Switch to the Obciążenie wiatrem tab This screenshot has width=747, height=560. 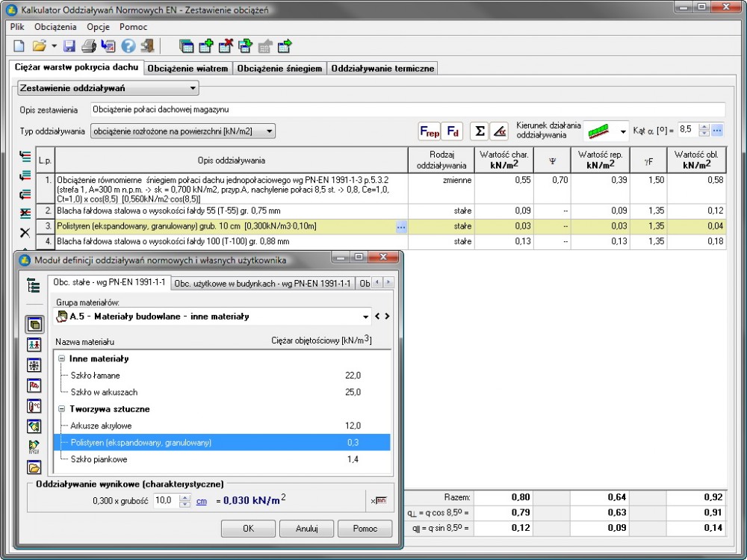[x=187, y=68]
